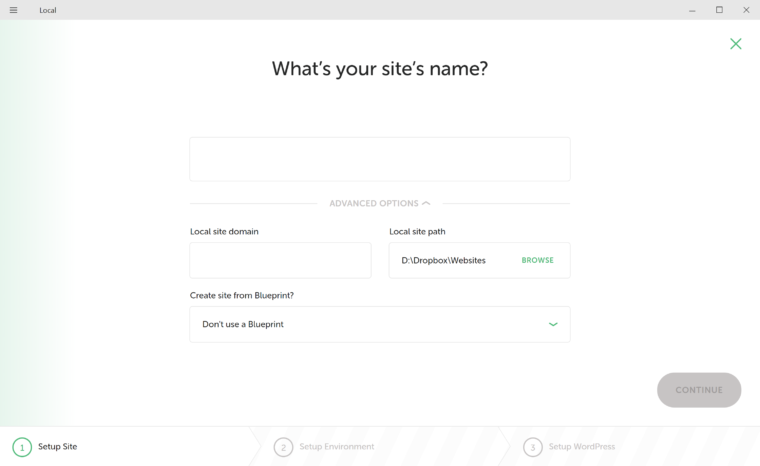Open the hamburger menu icon

pyautogui.click(x=14, y=10)
